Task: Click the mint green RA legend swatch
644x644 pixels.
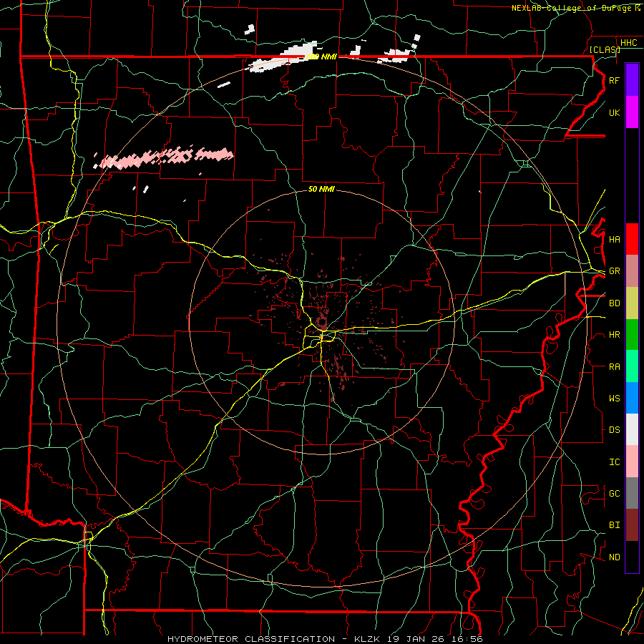Action: (632, 366)
